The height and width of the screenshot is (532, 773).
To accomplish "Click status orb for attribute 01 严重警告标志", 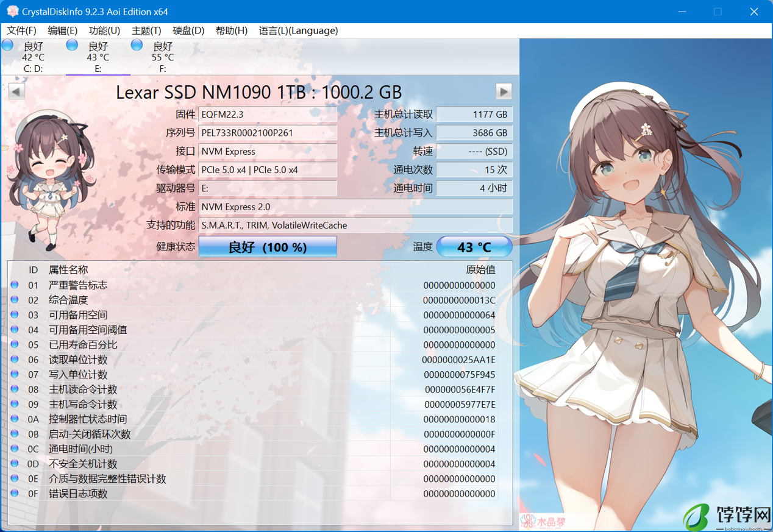I will 15,285.
